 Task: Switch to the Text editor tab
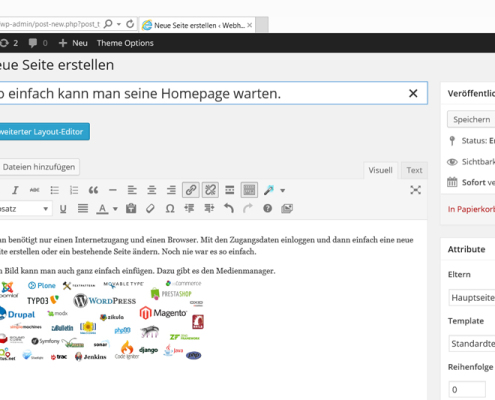coord(414,170)
